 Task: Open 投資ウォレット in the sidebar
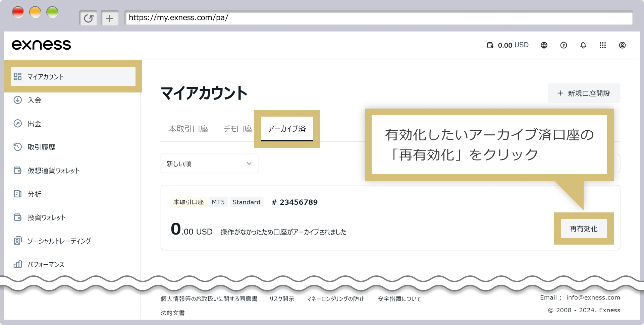(x=47, y=217)
